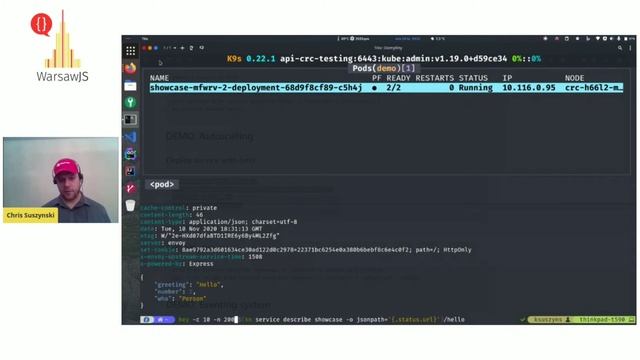Click the Running status cell

pos(476,88)
